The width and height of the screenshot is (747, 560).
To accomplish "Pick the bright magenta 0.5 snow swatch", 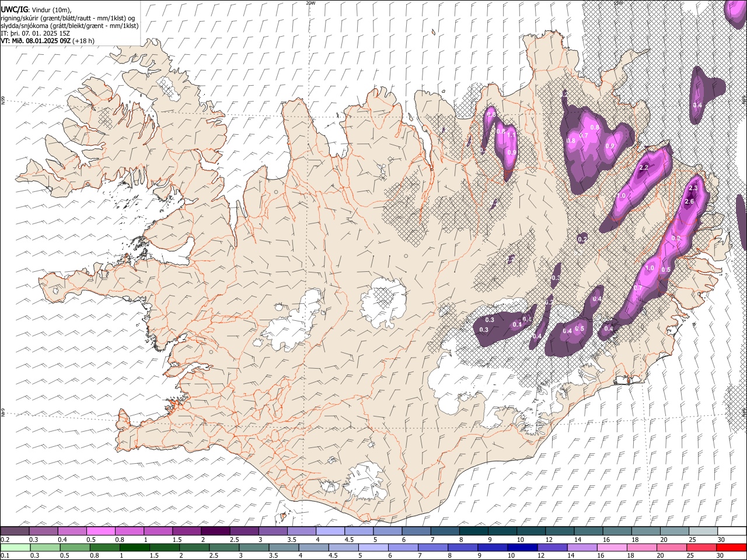I will (100, 531).
